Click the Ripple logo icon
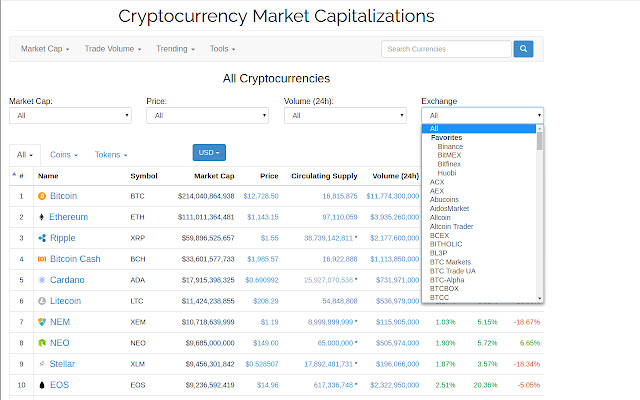 pos(42,238)
